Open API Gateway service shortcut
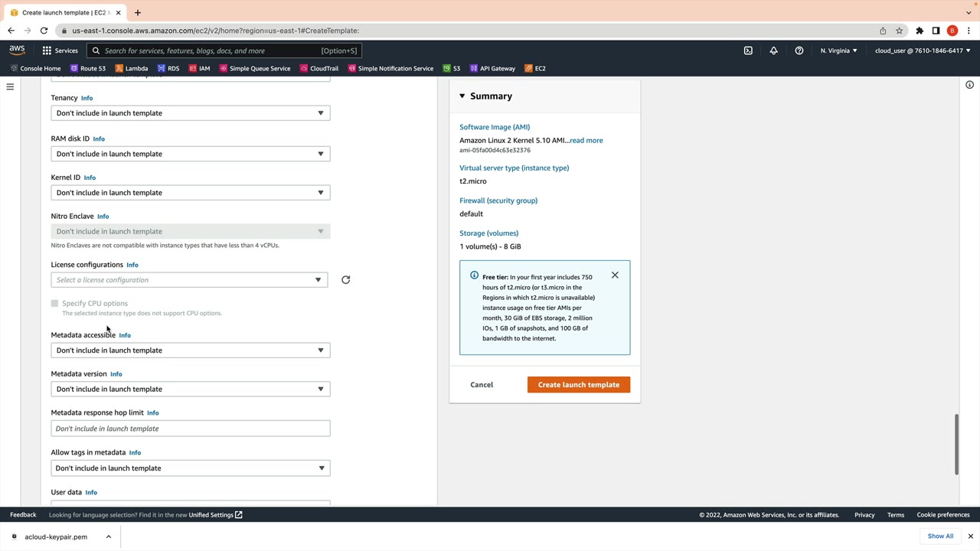980x551 pixels. pyautogui.click(x=492, y=68)
